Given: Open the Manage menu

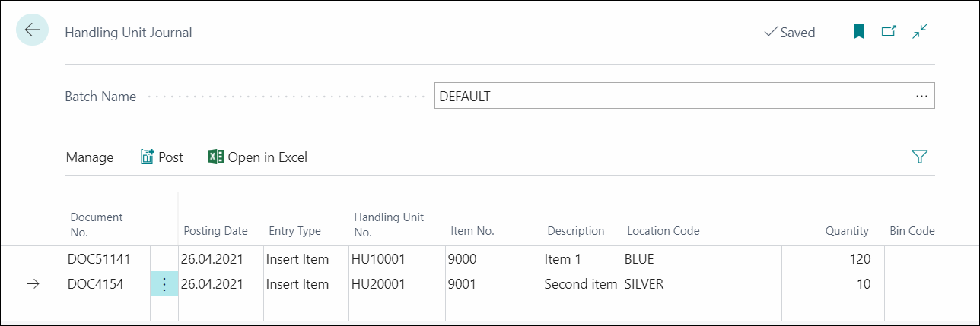Looking at the screenshot, I should click(90, 157).
